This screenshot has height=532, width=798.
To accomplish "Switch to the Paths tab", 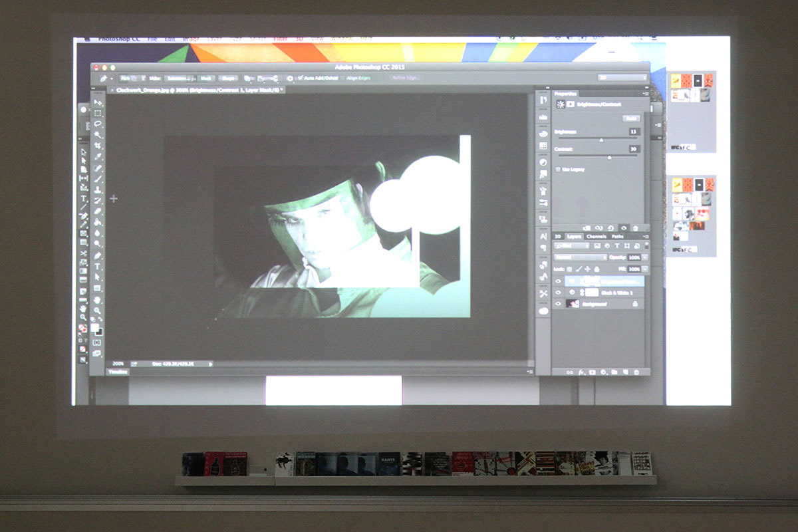I will 618,236.
